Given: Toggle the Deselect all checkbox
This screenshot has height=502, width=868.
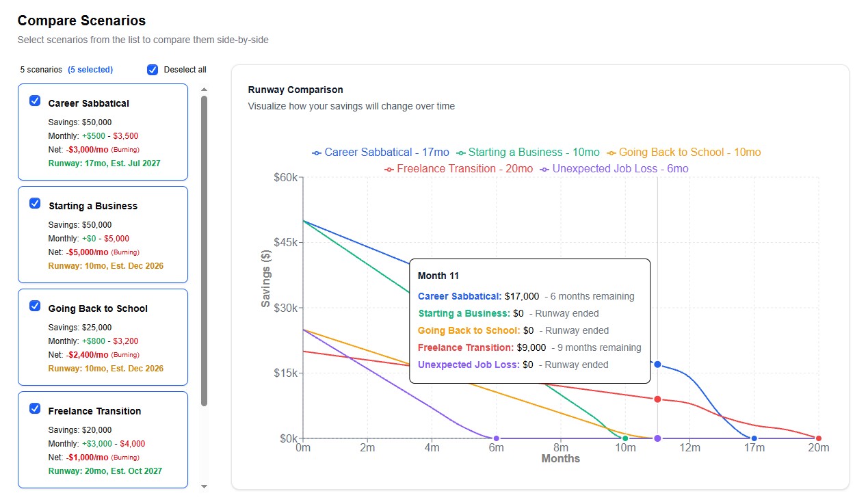Looking at the screenshot, I should (151, 69).
